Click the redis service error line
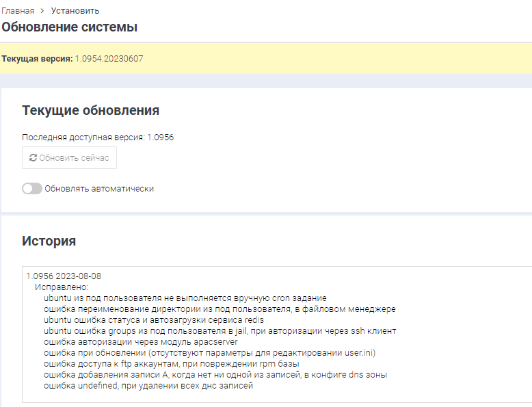 [x=153, y=320]
